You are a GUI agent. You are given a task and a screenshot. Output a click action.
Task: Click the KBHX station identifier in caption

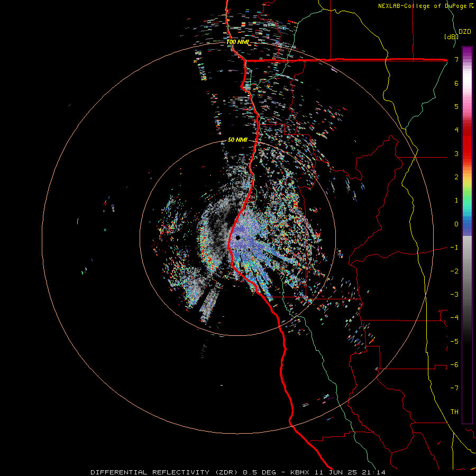tap(300, 472)
